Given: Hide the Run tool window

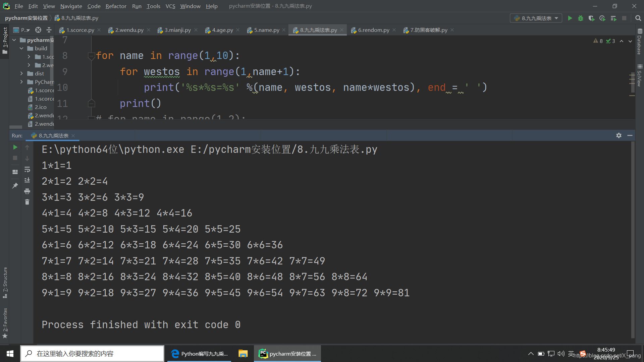Looking at the screenshot, I should pos(630,135).
